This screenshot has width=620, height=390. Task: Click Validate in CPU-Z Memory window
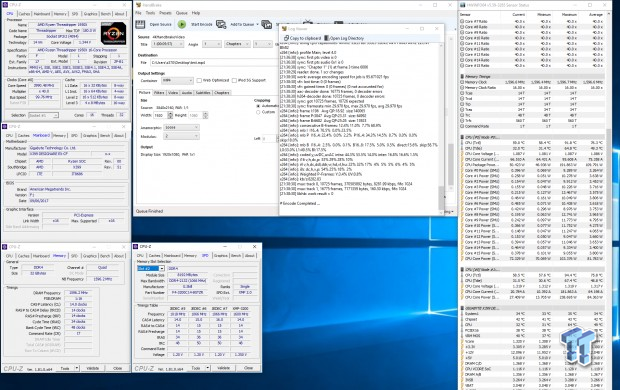click(93, 368)
